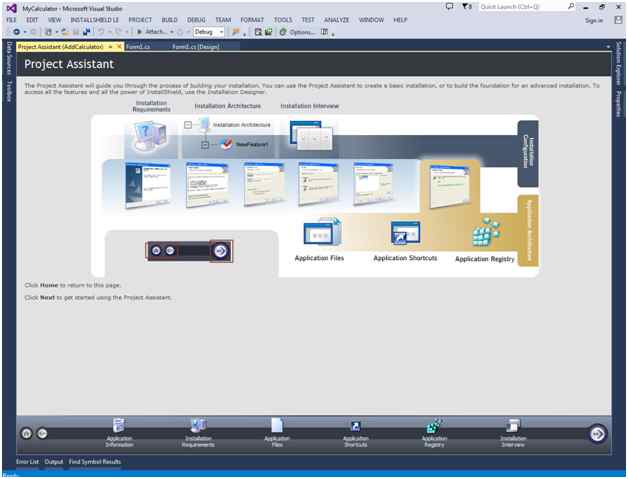The image size is (628, 479).
Task: Switch to the Form1.cs [Design] tab
Action: pyautogui.click(x=196, y=47)
